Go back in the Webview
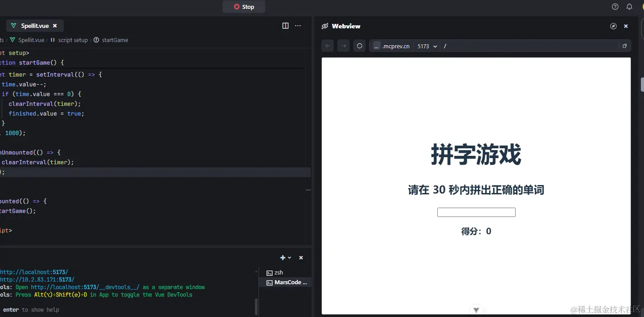This screenshot has width=644, height=317. click(328, 46)
